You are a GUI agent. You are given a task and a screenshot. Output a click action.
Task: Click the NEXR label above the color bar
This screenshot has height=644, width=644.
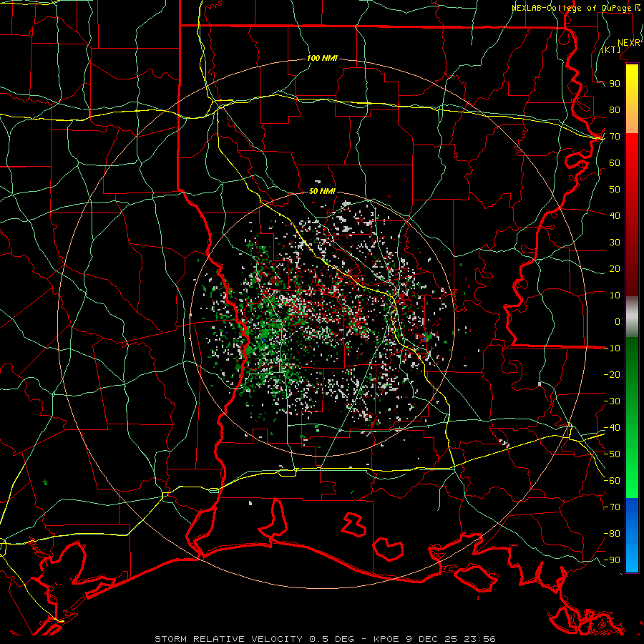point(629,43)
